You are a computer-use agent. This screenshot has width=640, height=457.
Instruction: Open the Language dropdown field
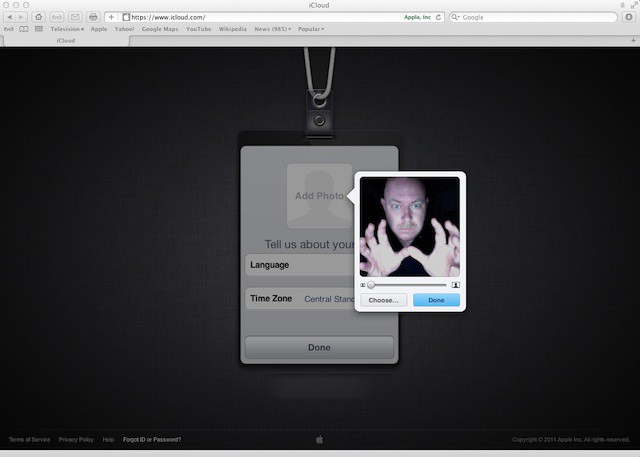coord(300,265)
